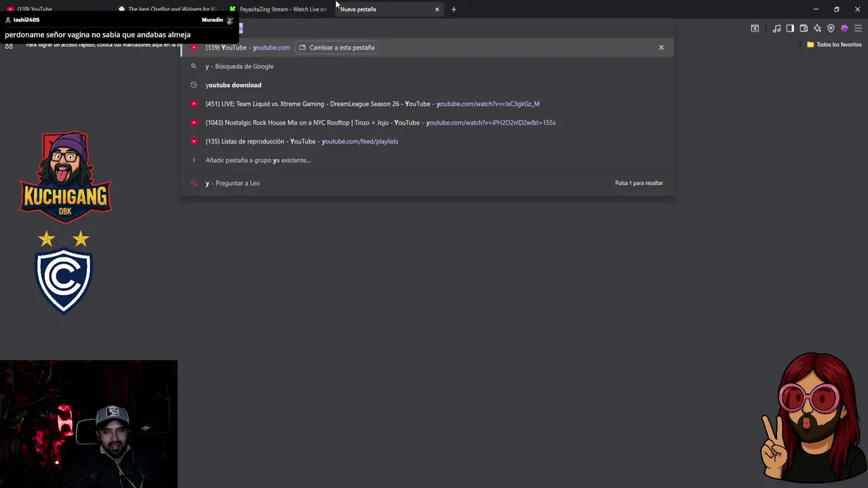Click the Google search magnifier icon in suggestions
The width and height of the screenshot is (868, 488).
[194, 66]
